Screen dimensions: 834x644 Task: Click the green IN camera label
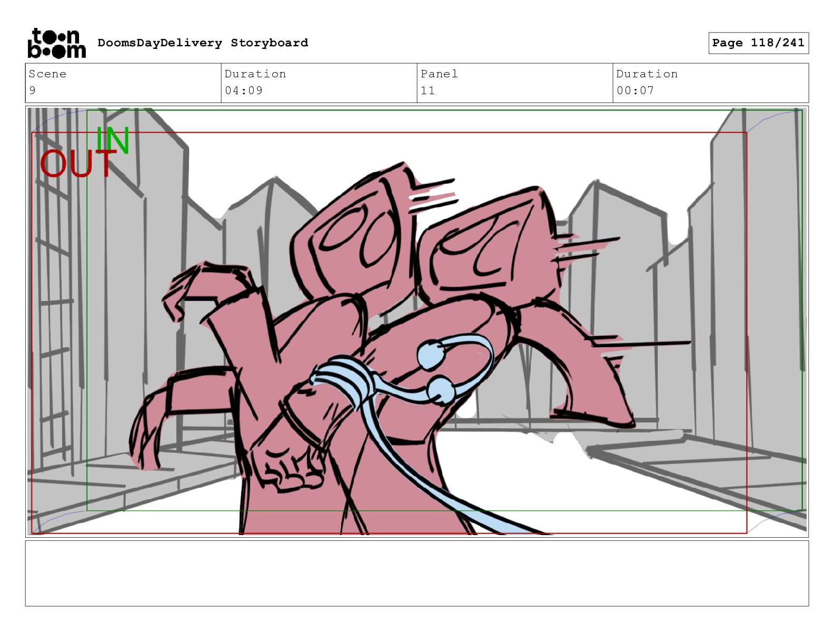tap(113, 140)
